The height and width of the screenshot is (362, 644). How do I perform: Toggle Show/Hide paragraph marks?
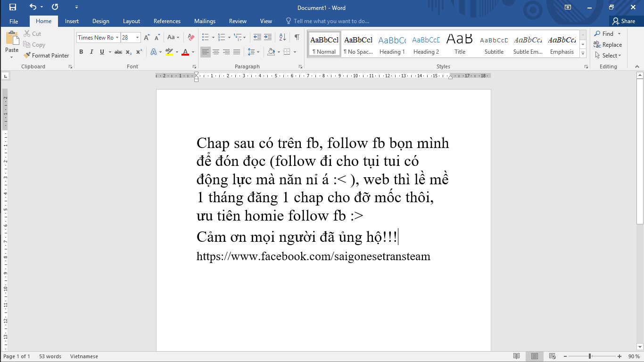pyautogui.click(x=297, y=37)
